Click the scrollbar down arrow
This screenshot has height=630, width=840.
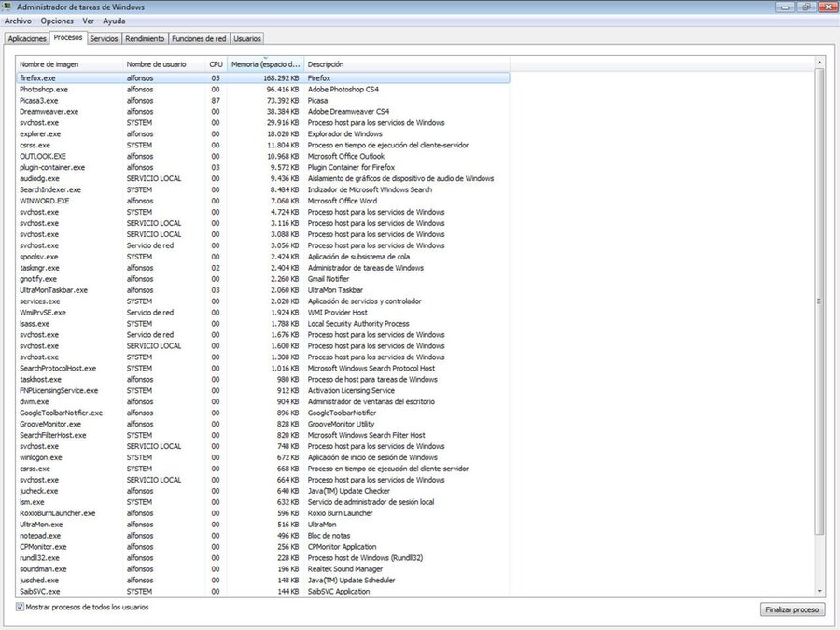[820, 591]
